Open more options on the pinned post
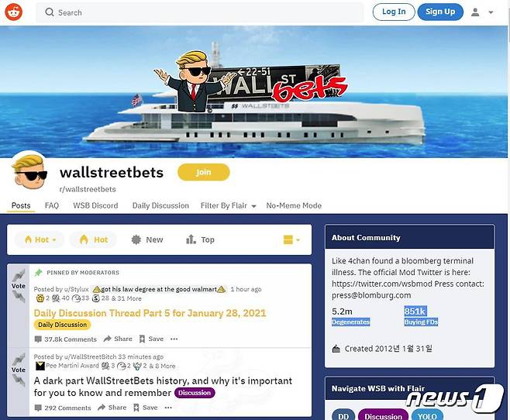The height and width of the screenshot is (420, 510). [x=174, y=339]
